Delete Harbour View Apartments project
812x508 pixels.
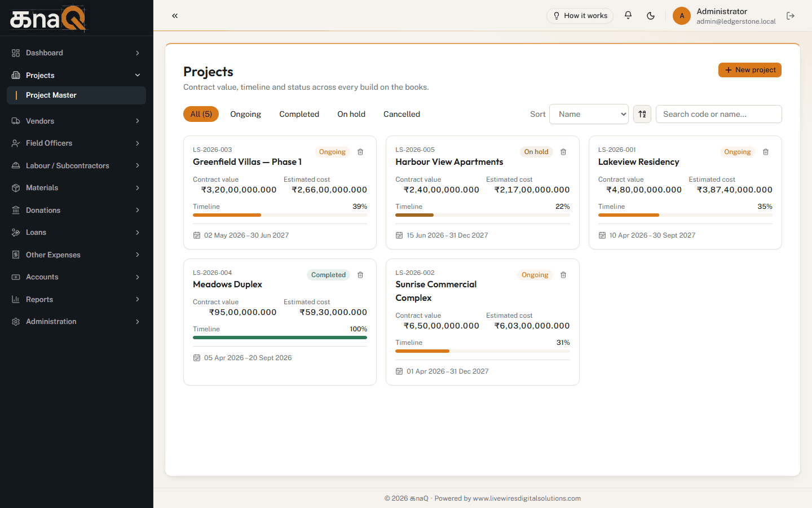(563, 152)
